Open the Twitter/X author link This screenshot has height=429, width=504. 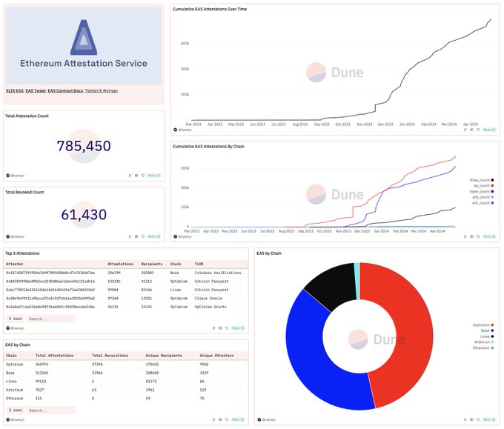102,90
